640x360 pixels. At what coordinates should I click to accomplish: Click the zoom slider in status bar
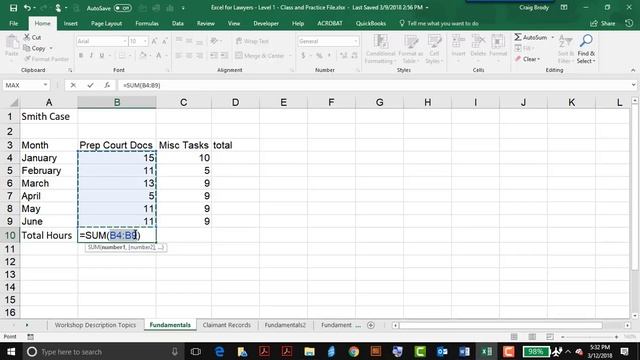pos(589,337)
